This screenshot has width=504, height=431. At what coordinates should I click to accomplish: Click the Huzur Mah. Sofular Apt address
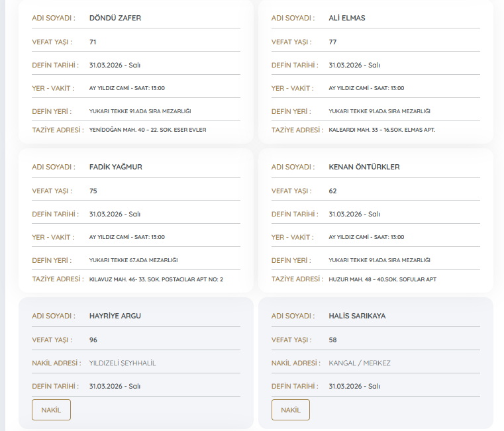[x=382, y=279]
